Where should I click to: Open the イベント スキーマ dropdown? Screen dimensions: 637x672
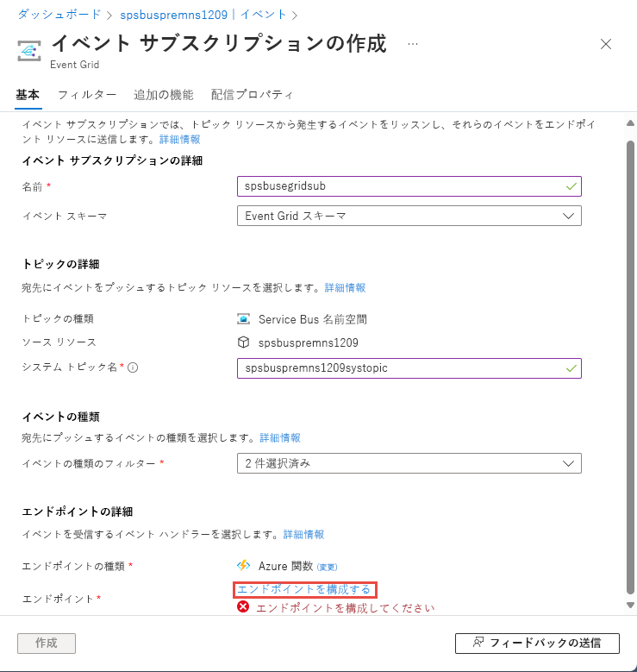[x=409, y=216]
